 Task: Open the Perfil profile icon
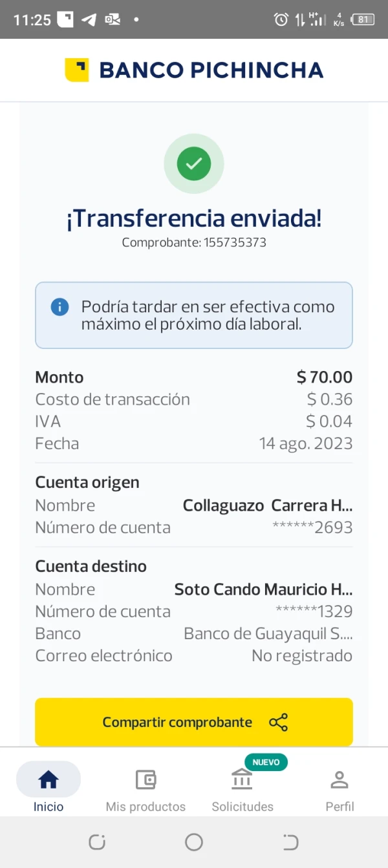pyautogui.click(x=339, y=779)
